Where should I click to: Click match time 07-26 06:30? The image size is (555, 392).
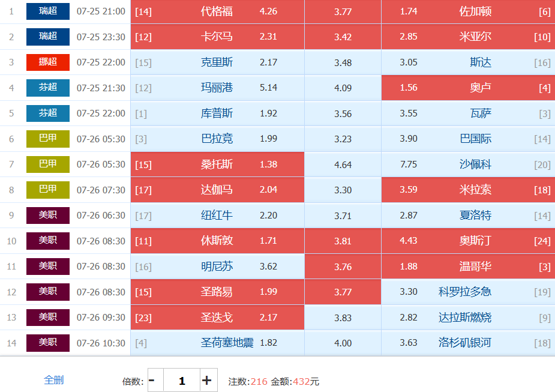point(101,216)
